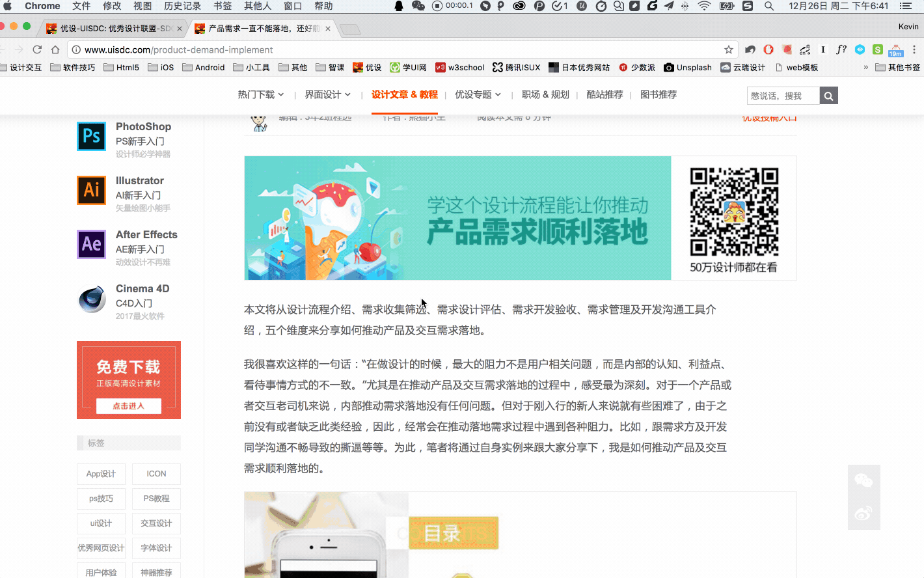Open the 设计文章 & 教程 nav item

click(405, 95)
